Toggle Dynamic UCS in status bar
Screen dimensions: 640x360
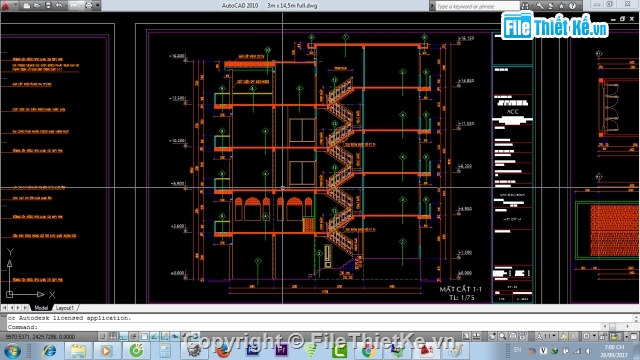point(164,336)
